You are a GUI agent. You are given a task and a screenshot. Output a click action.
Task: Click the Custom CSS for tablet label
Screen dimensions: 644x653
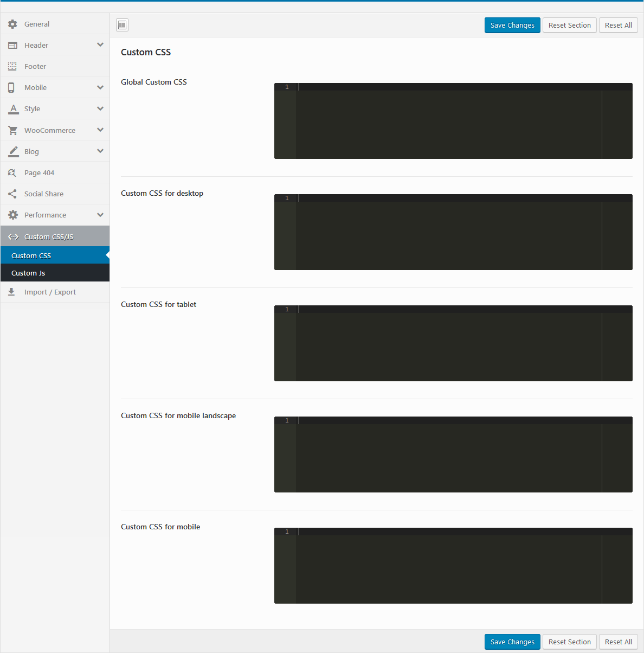[159, 304]
